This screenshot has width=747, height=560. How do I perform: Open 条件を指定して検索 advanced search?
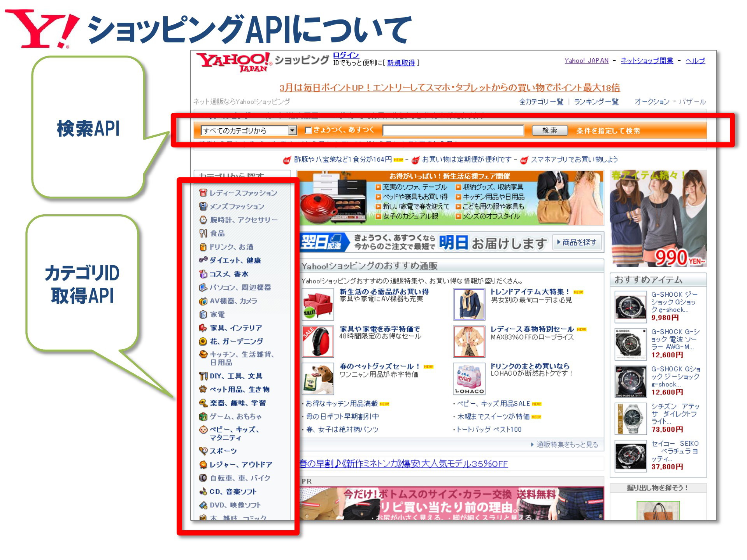tap(608, 131)
